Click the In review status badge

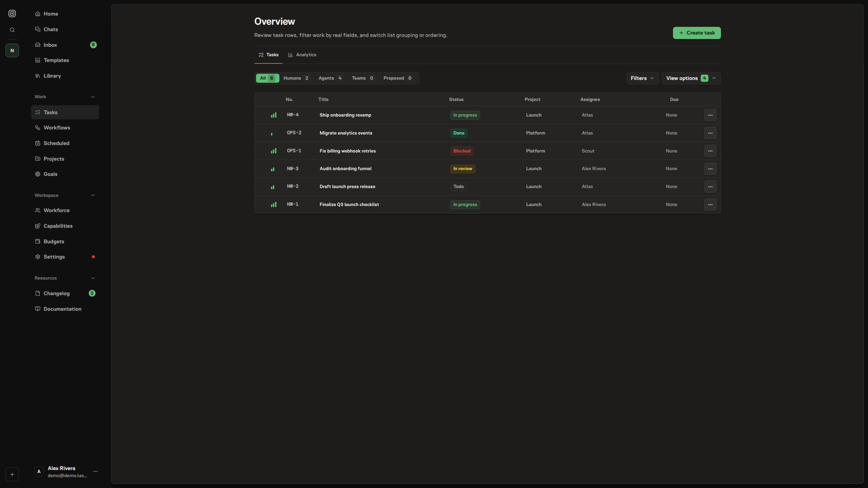click(462, 169)
